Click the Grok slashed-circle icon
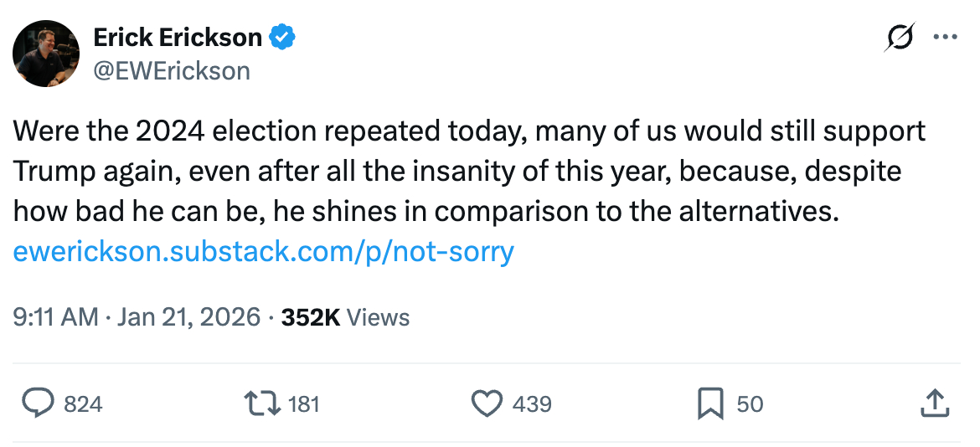The height and width of the screenshot is (447, 980). point(900,38)
